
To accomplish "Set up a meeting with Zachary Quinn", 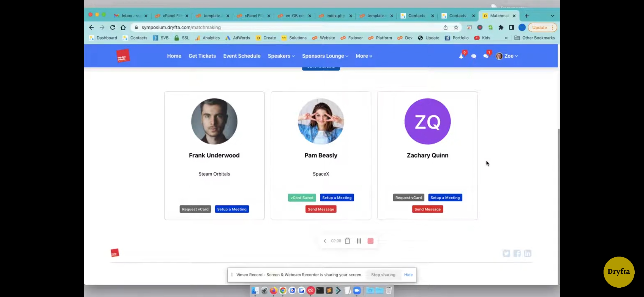I will pos(445,197).
